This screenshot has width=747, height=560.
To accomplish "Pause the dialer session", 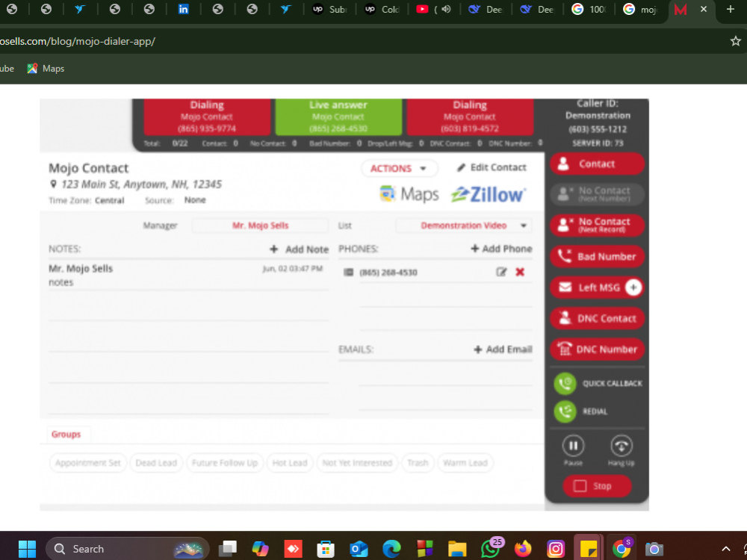I will 573,447.
